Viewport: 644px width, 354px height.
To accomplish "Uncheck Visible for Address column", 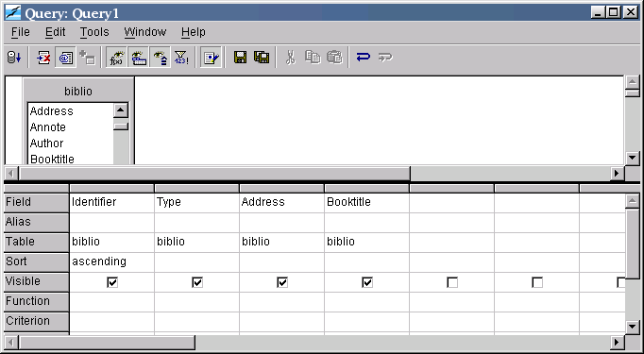I will click(282, 282).
